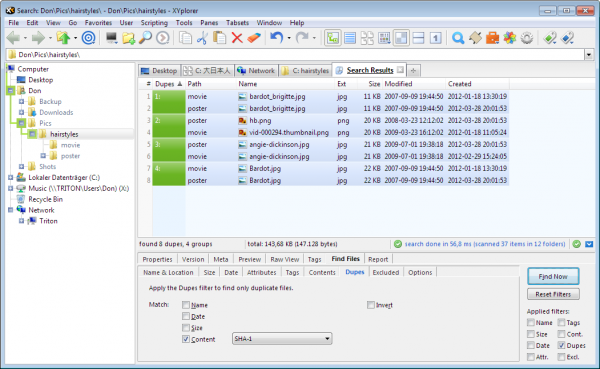This screenshot has height=369, width=600.
Task: Open the Find Files magnifier icon
Action: tap(145, 38)
